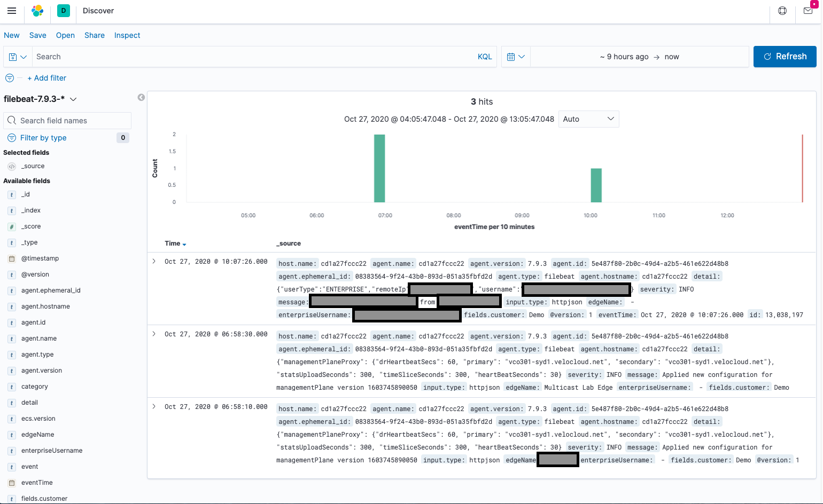Click the filter options circle icon
The image size is (823, 504).
point(10,78)
